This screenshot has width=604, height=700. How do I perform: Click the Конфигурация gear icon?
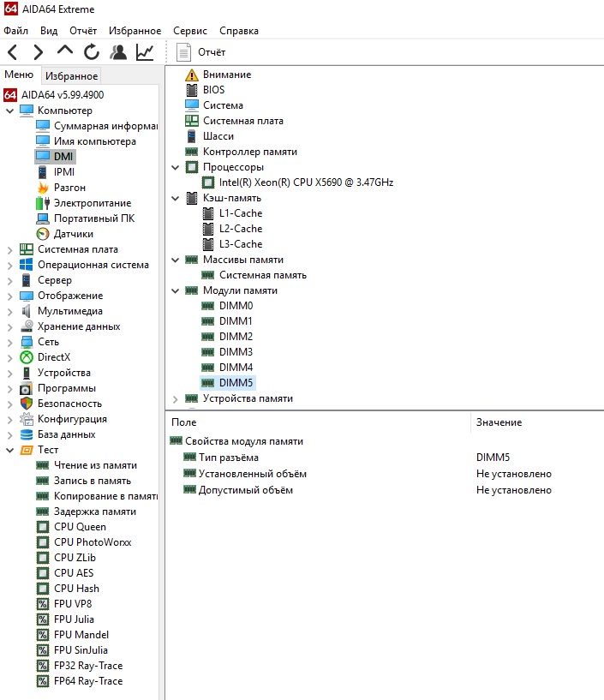27,419
